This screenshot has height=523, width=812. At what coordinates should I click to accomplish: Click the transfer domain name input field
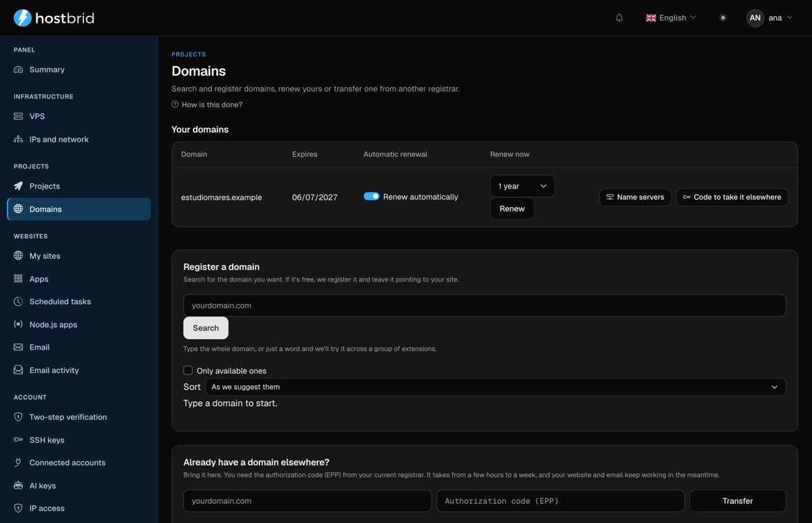pos(307,501)
